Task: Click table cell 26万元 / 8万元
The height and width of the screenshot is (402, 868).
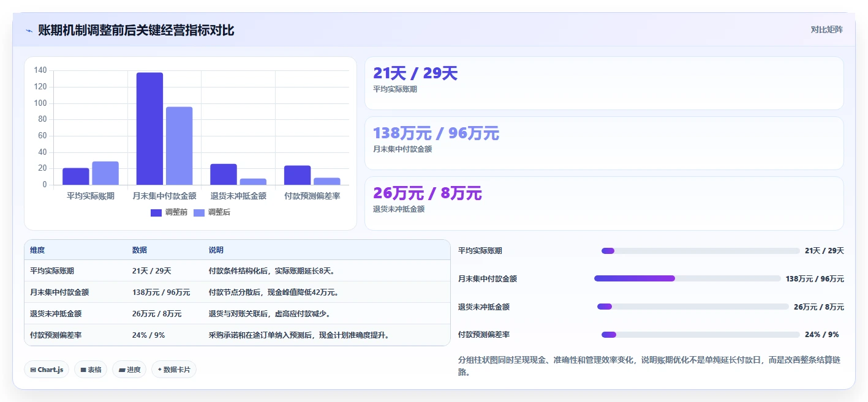Action: (157, 314)
